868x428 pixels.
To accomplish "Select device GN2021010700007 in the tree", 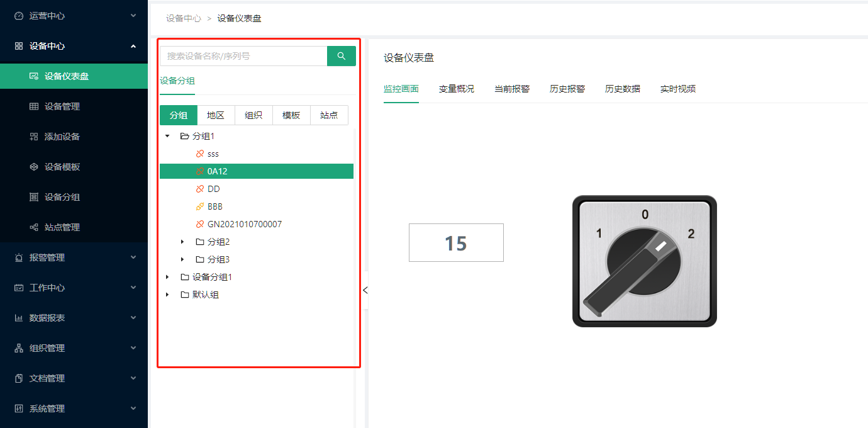I will (244, 224).
